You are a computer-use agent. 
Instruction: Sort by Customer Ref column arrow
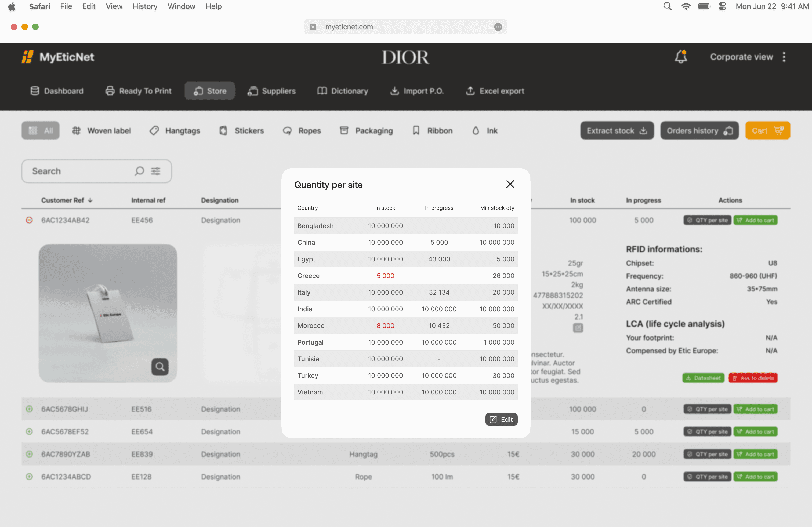coord(90,200)
